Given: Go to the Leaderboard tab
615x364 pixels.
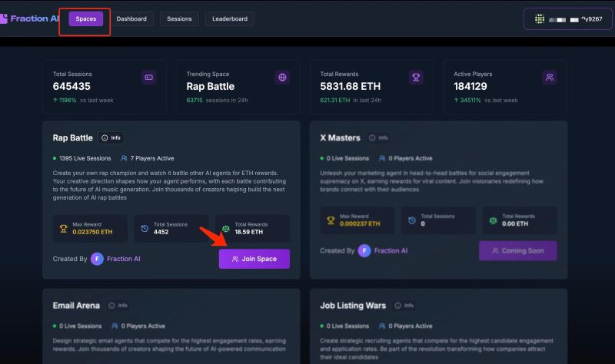Looking at the screenshot, I should coord(230,18).
